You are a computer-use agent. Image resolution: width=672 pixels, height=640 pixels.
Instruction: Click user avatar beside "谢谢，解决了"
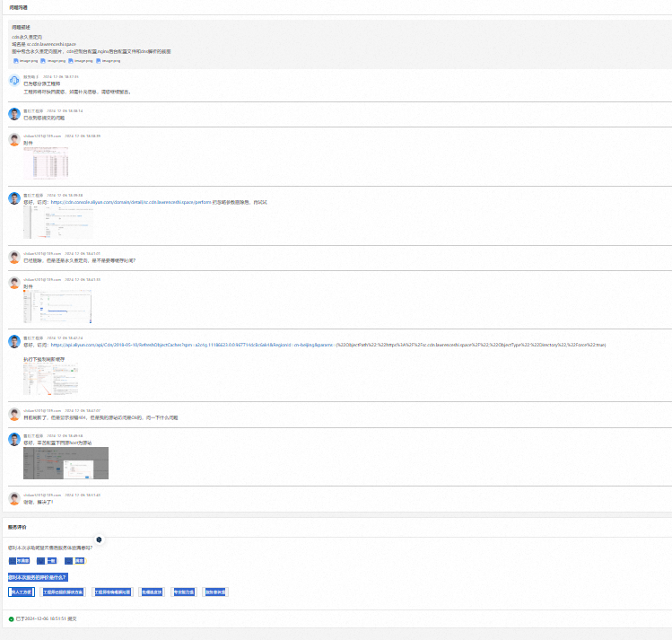point(14,498)
